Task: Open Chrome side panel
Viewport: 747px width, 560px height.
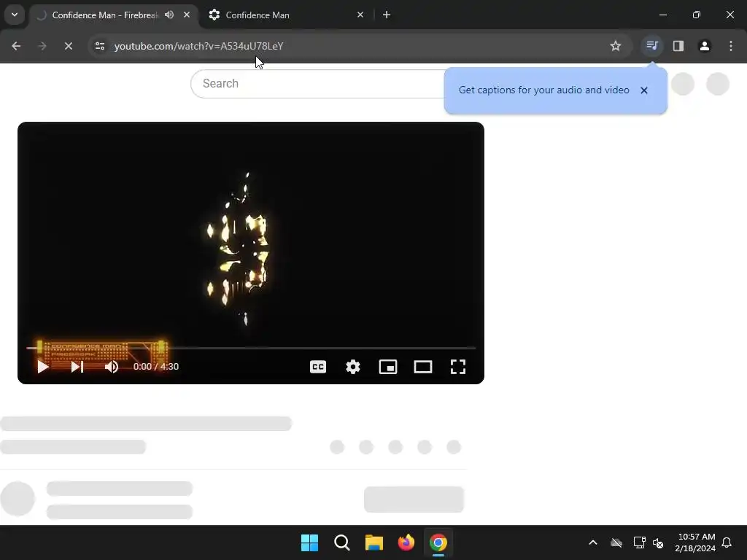Action: pyautogui.click(x=678, y=46)
